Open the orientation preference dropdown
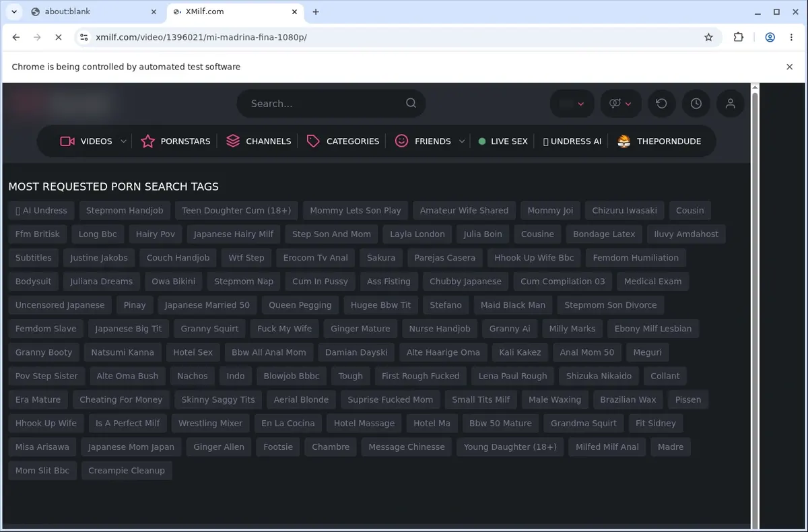Screen dimensions: 808x532 point(620,104)
